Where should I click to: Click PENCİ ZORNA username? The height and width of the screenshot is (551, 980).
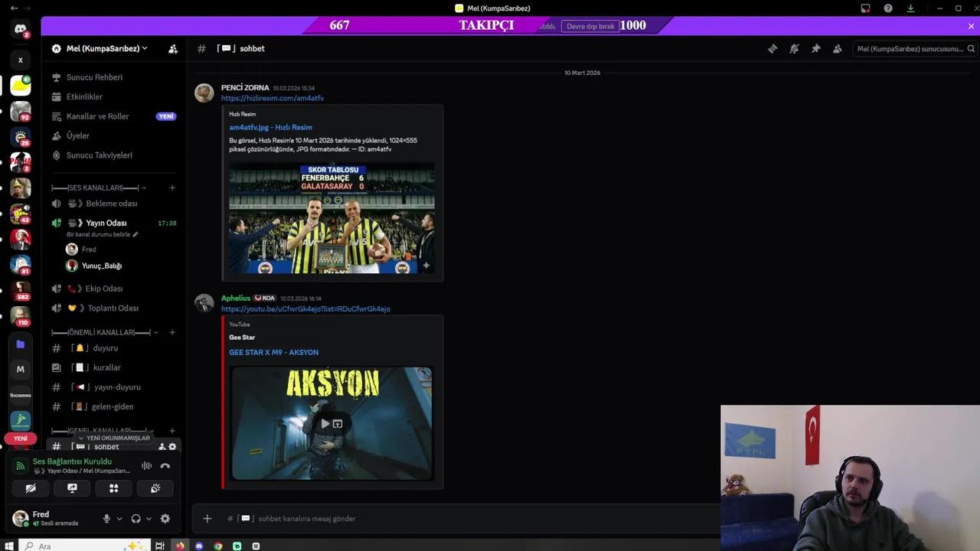click(244, 88)
